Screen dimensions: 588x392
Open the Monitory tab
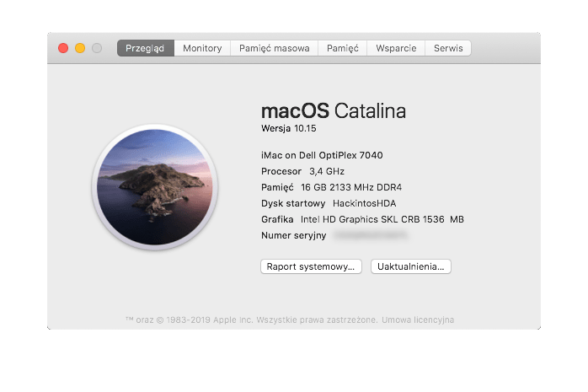[x=202, y=48]
